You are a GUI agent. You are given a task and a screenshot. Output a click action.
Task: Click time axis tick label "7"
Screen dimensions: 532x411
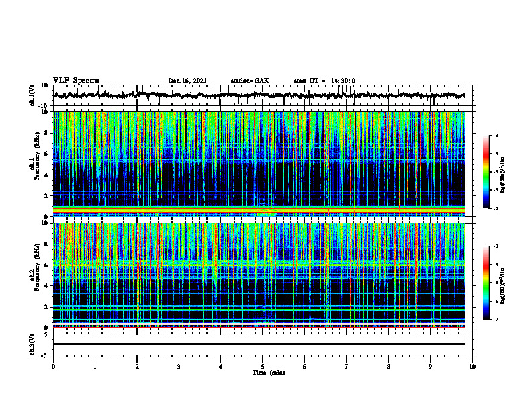[347, 367]
